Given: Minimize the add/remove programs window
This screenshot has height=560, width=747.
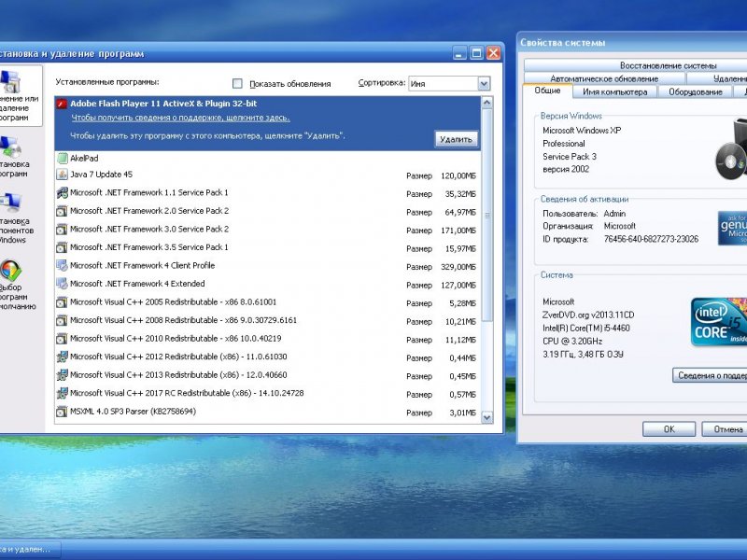Looking at the screenshot, I should pos(459,53).
